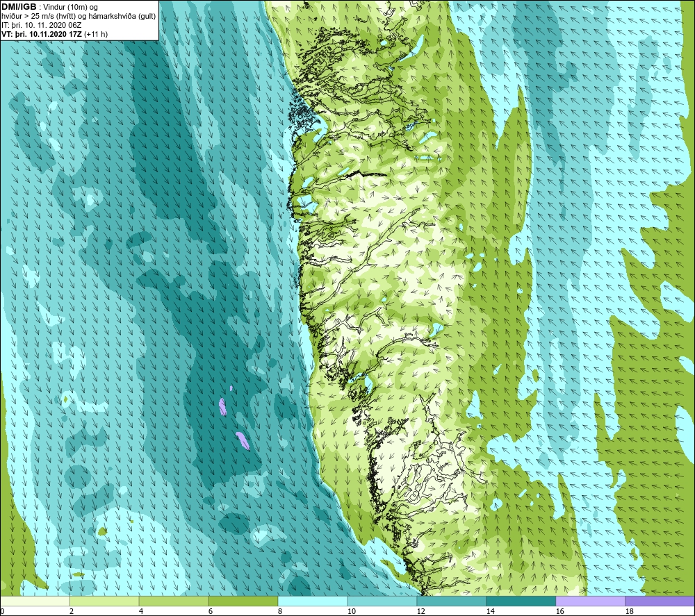Image resolution: width=695 pixels, height=616 pixels.
Task: Click the '8' label on the wind scale
Action: [x=280, y=611]
